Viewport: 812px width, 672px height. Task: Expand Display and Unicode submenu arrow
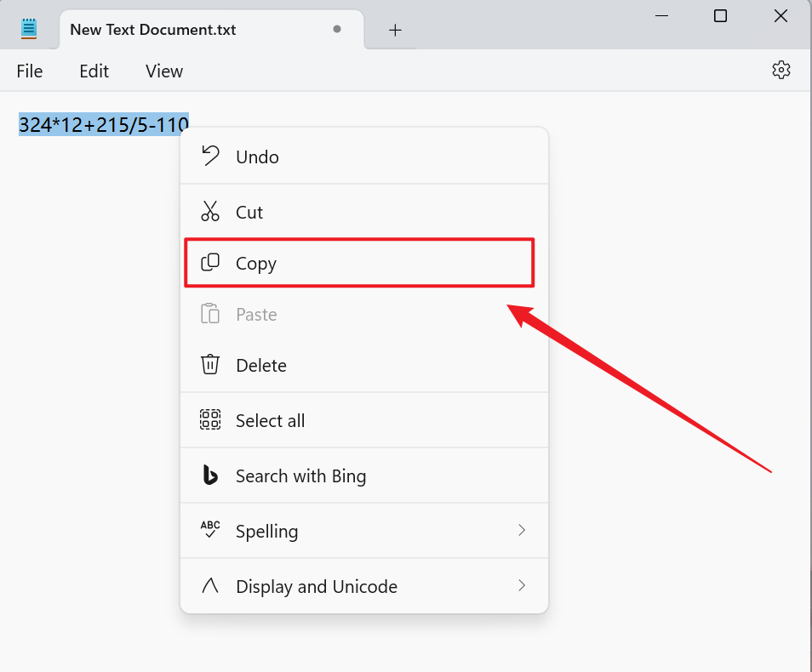point(522,586)
